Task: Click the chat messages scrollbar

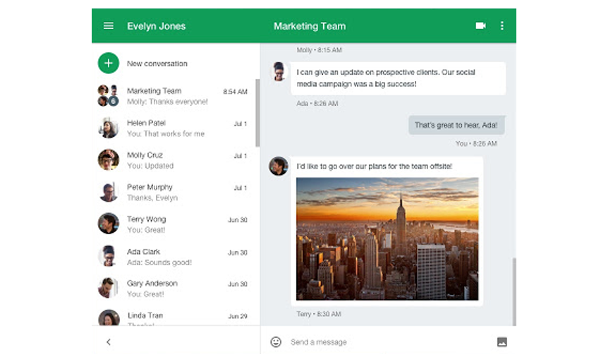Action: [514, 291]
